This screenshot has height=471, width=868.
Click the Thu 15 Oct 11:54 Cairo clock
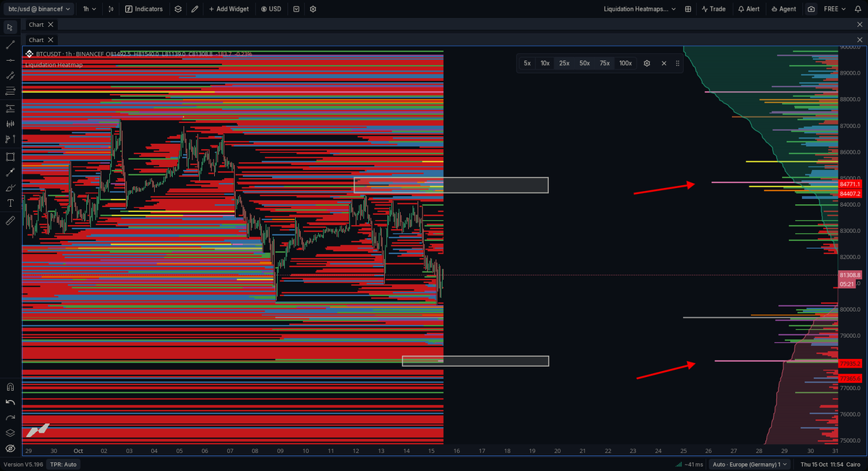[832, 464]
